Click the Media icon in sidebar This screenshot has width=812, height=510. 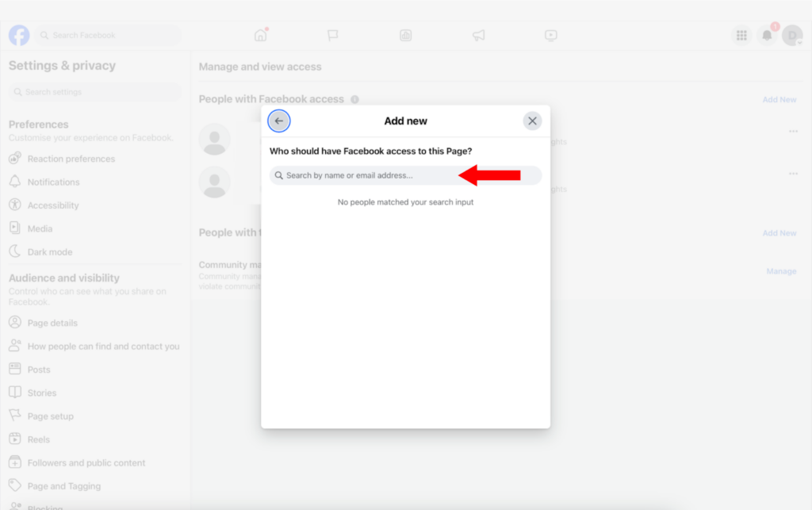15,228
